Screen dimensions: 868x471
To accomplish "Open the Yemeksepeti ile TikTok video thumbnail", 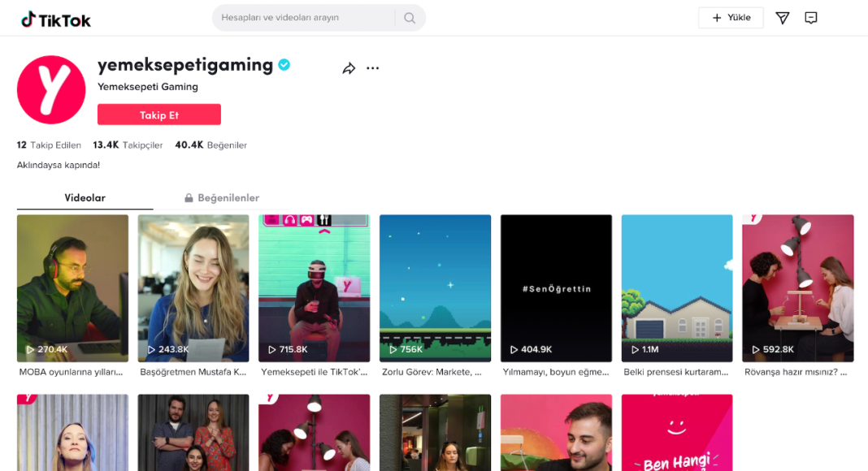I will (315, 288).
